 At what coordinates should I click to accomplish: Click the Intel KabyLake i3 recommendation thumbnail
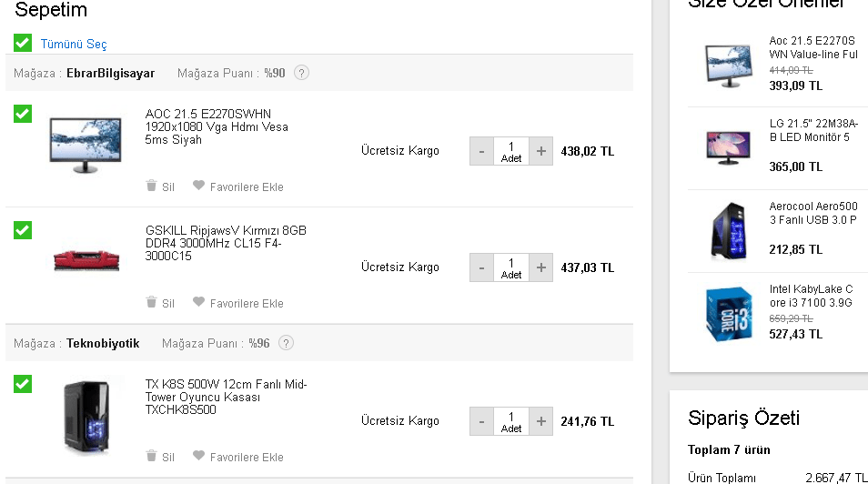(730, 314)
